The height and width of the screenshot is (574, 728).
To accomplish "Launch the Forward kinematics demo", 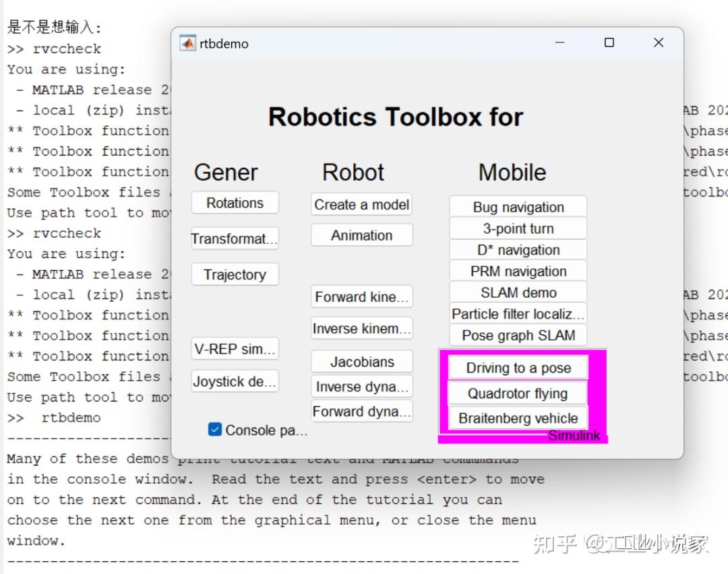I will point(361,296).
